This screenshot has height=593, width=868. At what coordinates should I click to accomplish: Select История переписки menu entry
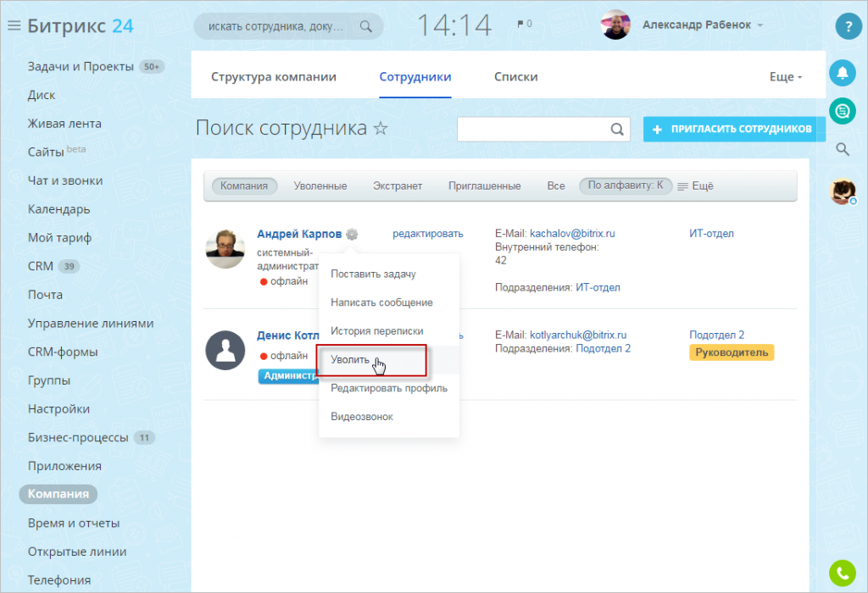389,330
